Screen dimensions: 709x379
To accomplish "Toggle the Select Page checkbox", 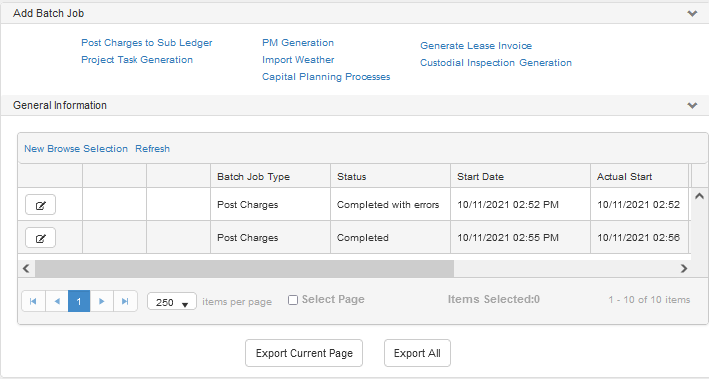I will 293,300.
